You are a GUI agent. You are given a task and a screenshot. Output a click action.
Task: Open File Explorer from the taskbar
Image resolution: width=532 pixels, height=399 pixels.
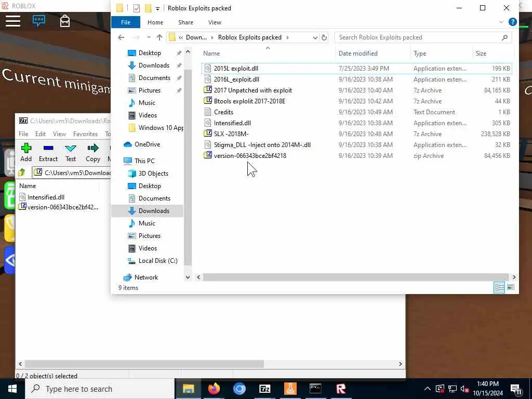click(x=188, y=389)
